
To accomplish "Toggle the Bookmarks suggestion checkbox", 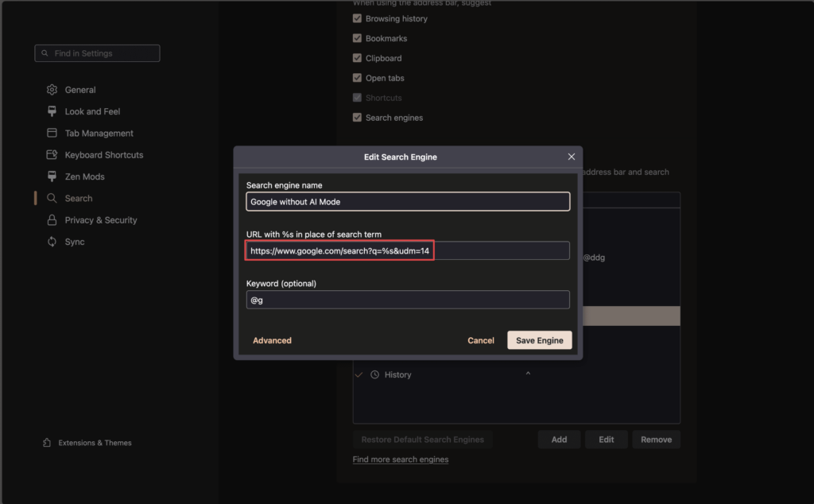I will tap(357, 38).
